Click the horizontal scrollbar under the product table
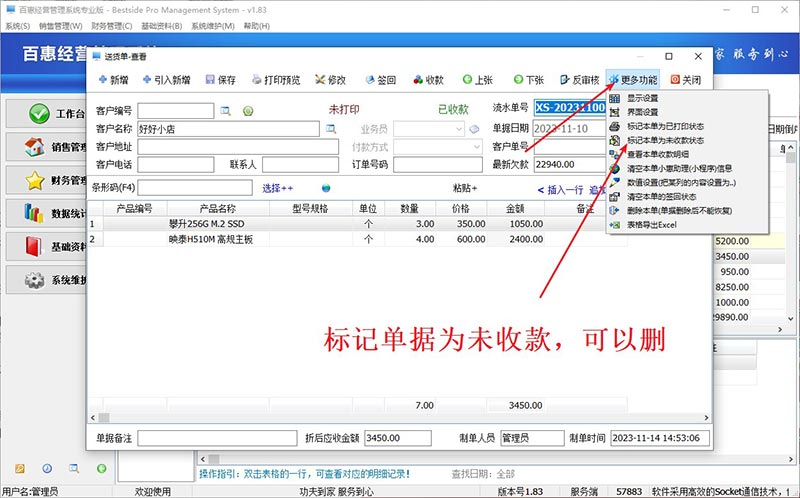This screenshot has height=498, width=800. (399, 417)
